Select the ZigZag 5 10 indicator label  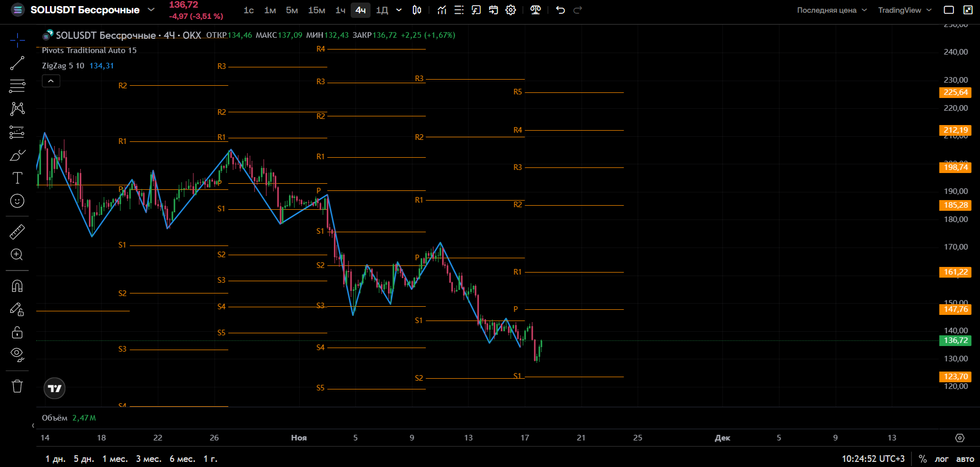tap(63, 66)
